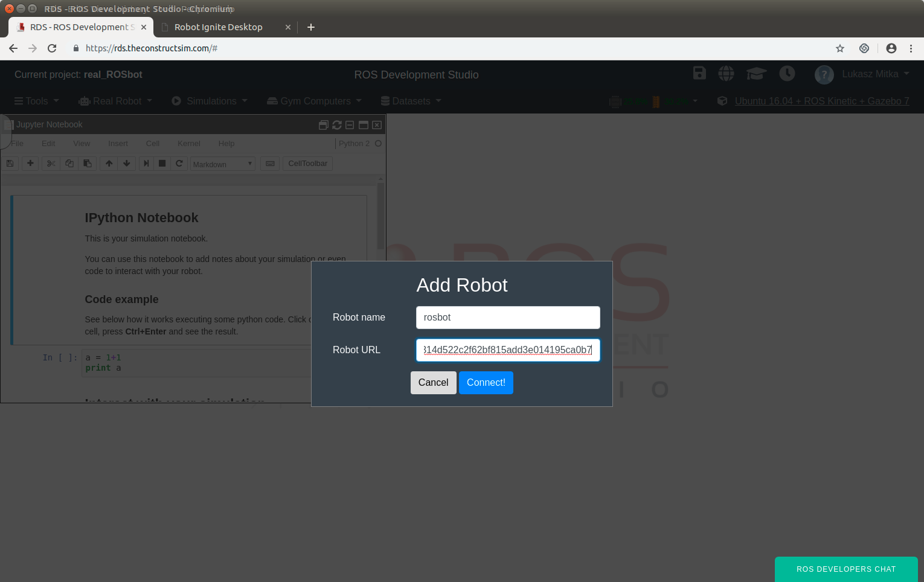This screenshot has height=582, width=924.
Task: Click the clock icon in header
Action: 787,74
